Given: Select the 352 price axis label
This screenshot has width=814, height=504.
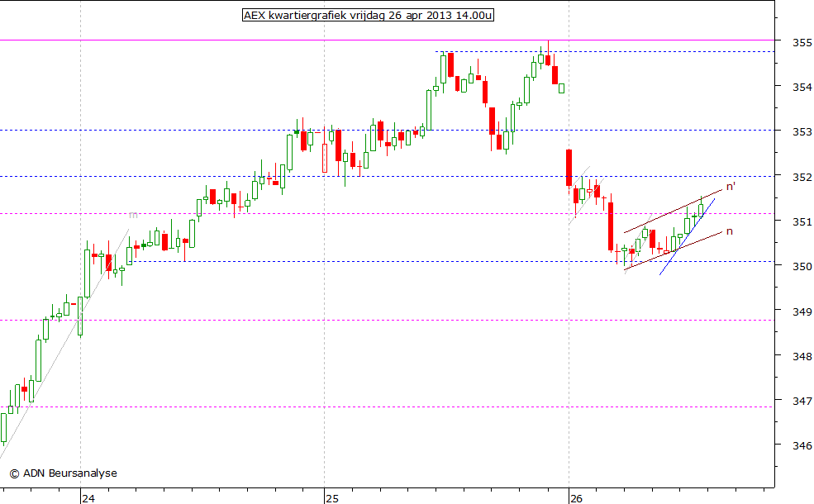Looking at the screenshot, I should tap(802, 177).
